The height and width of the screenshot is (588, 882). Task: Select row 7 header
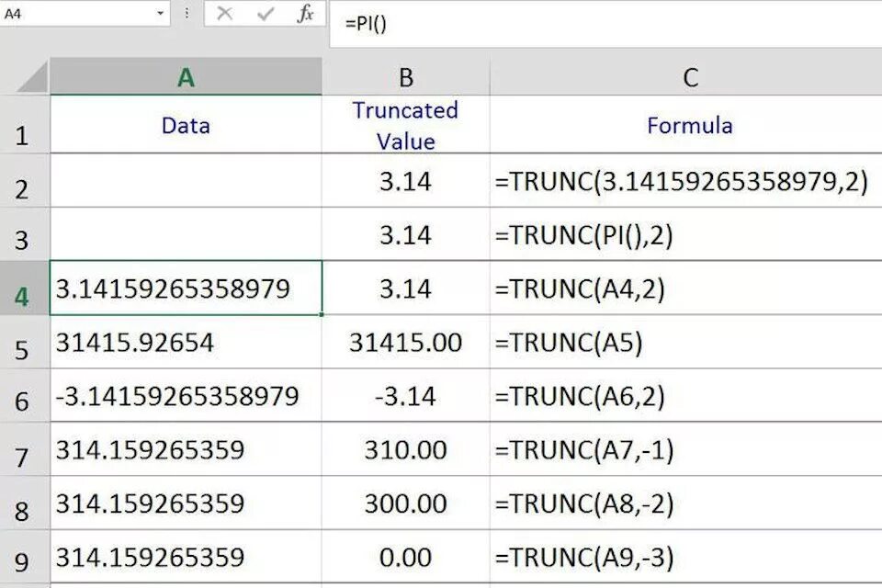(x=24, y=450)
